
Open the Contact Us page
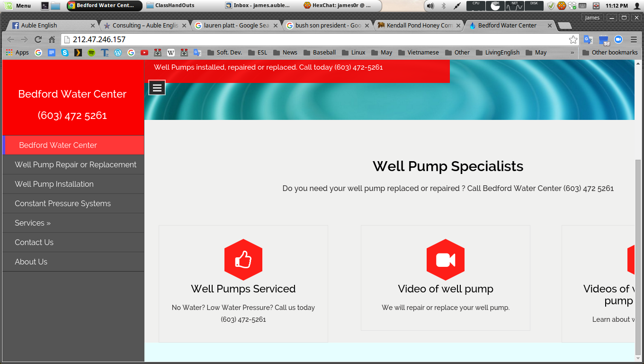[73, 242]
